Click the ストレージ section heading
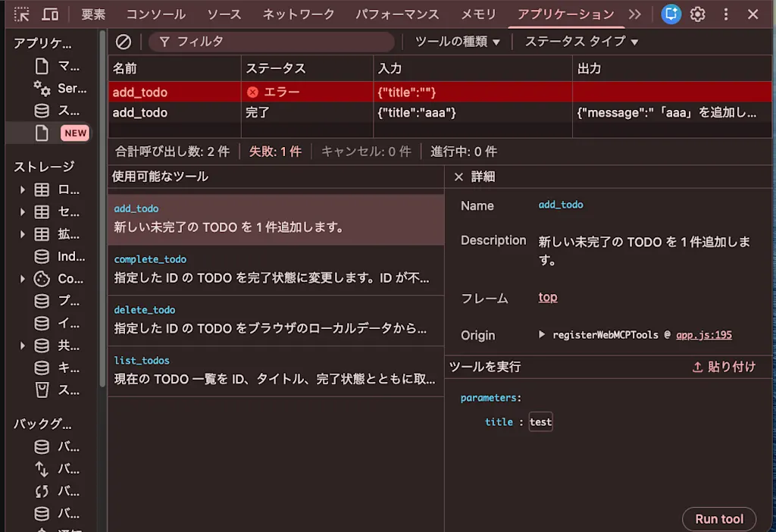This screenshot has height=532, width=776. pos(44,167)
